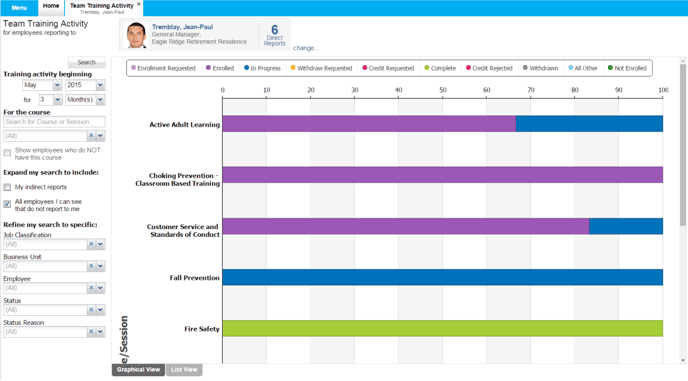The image size is (688, 381).
Task: Clear the Business Unit filter with X
Action: pyautogui.click(x=91, y=266)
